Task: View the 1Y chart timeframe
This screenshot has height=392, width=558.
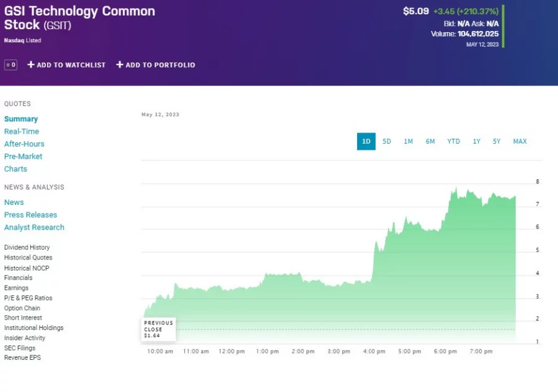Action: [x=476, y=141]
